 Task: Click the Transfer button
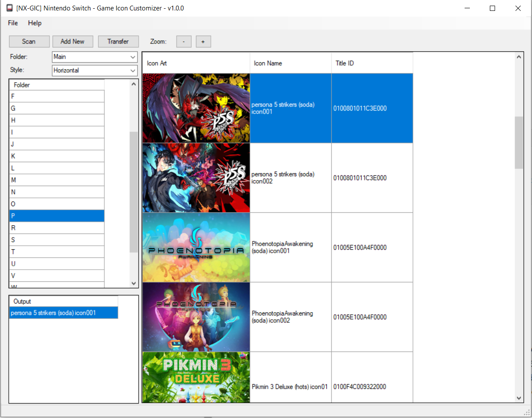(x=118, y=41)
